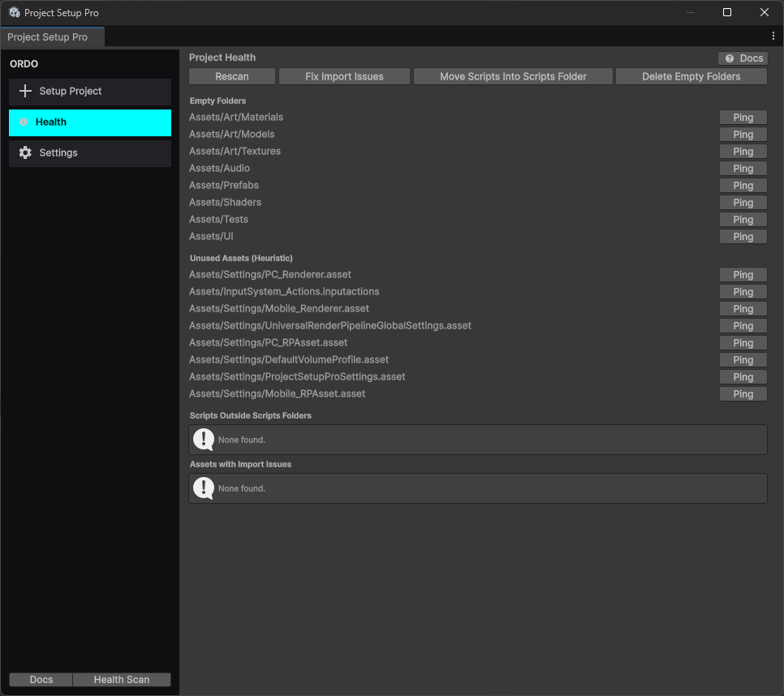Maximize the Project Setup Pro window
Screen dimensions: 784x696
pos(727,12)
